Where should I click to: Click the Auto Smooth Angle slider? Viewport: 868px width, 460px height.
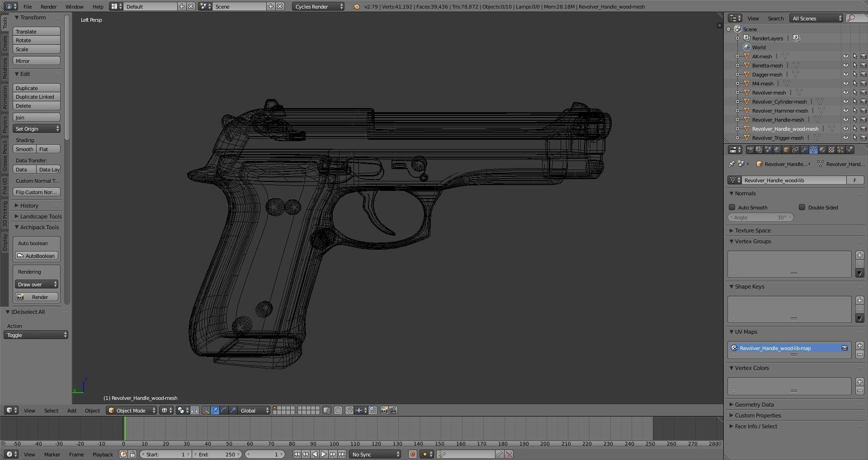[x=760, y=218]
